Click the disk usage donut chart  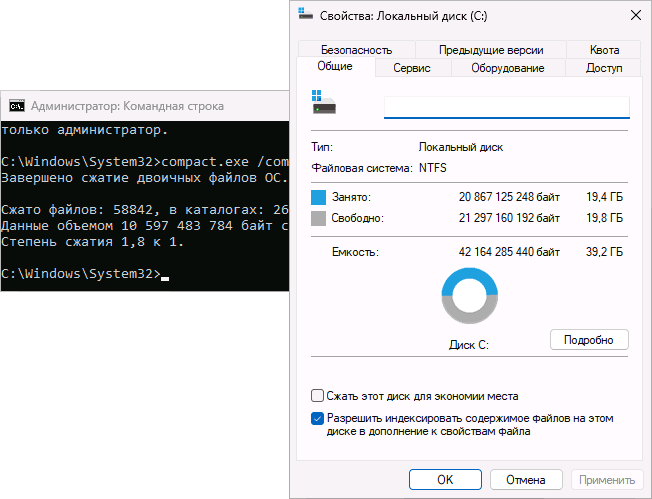coord(469,296)
